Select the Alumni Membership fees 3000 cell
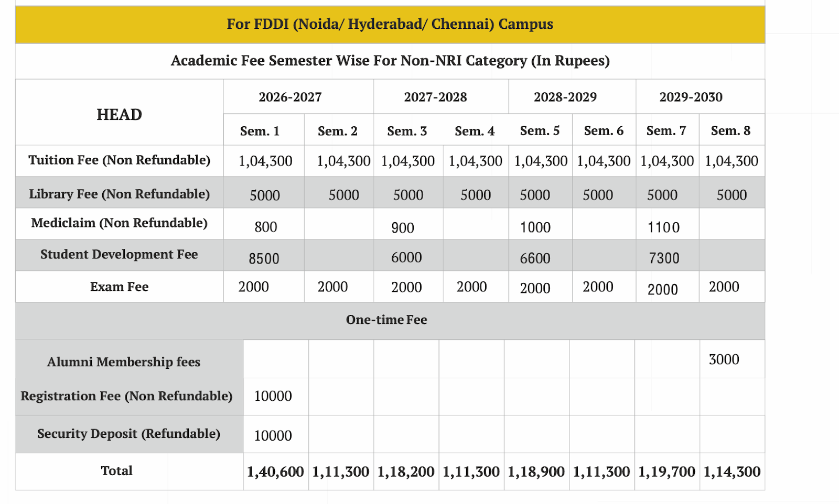 tap(724, 359)
